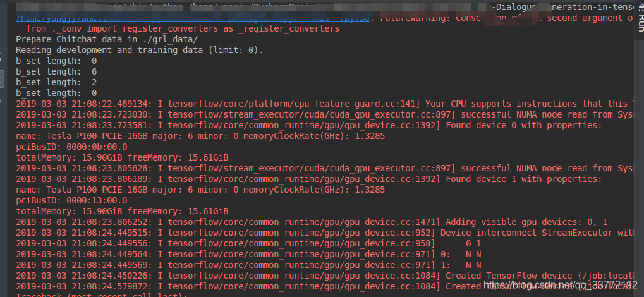Click the gpu_device.cc:971 '0: N N' line
644x297 pixels.
coord(248,254)
